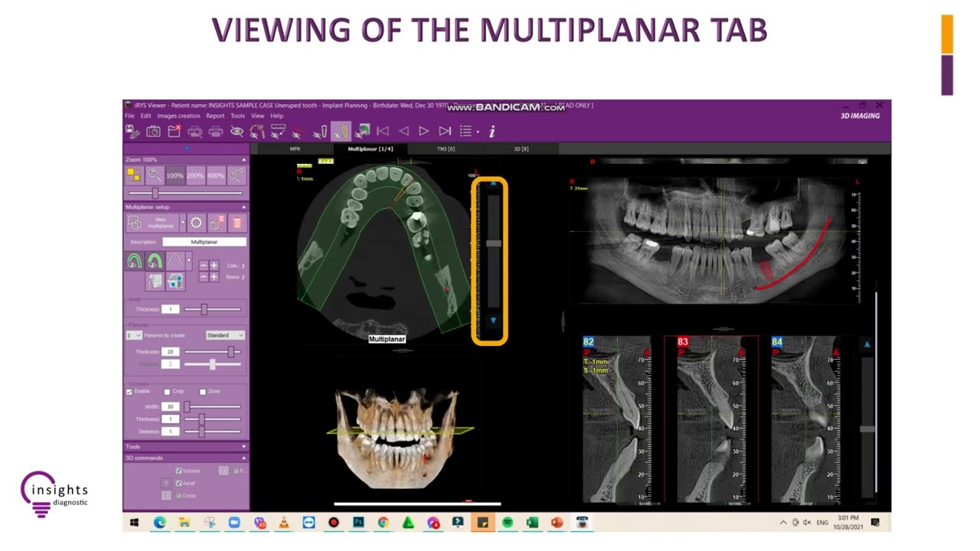Screen dimensions: 980x551
Task: Toggle the measurement ruler visibility icon
Action: (278, 132)
